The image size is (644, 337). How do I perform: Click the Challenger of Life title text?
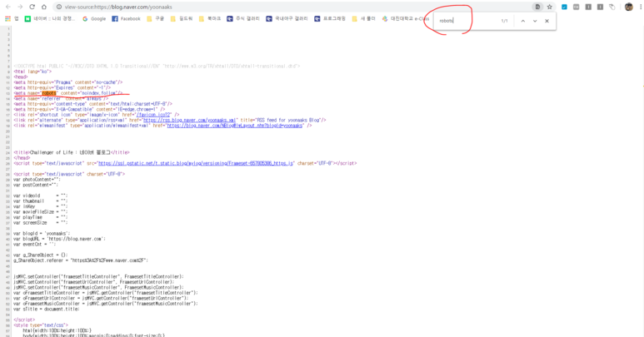(70, 152)
